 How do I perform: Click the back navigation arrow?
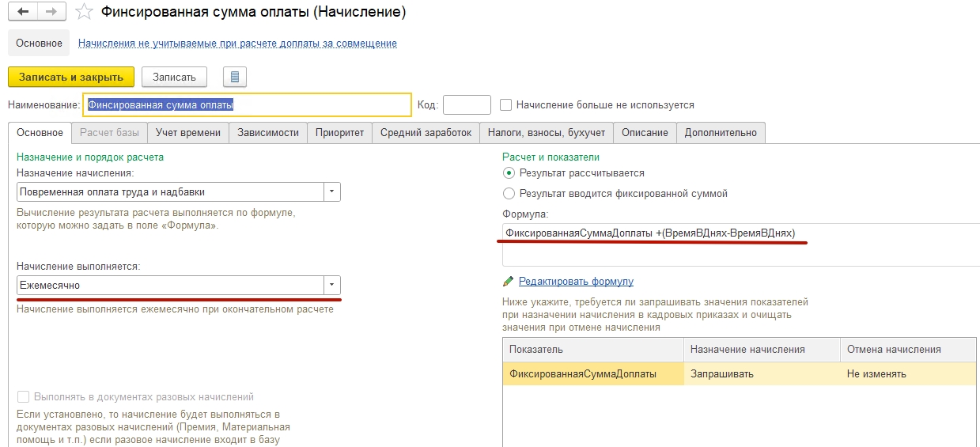tap(24, 12)
